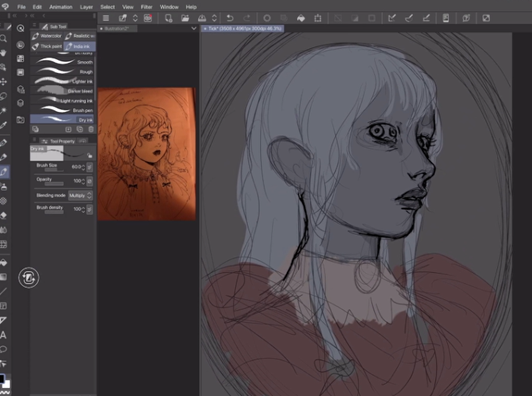Screen dimensions: 532x396
Task: Click the Scale/Rotate transform icon
Action: tap(318, 18)
